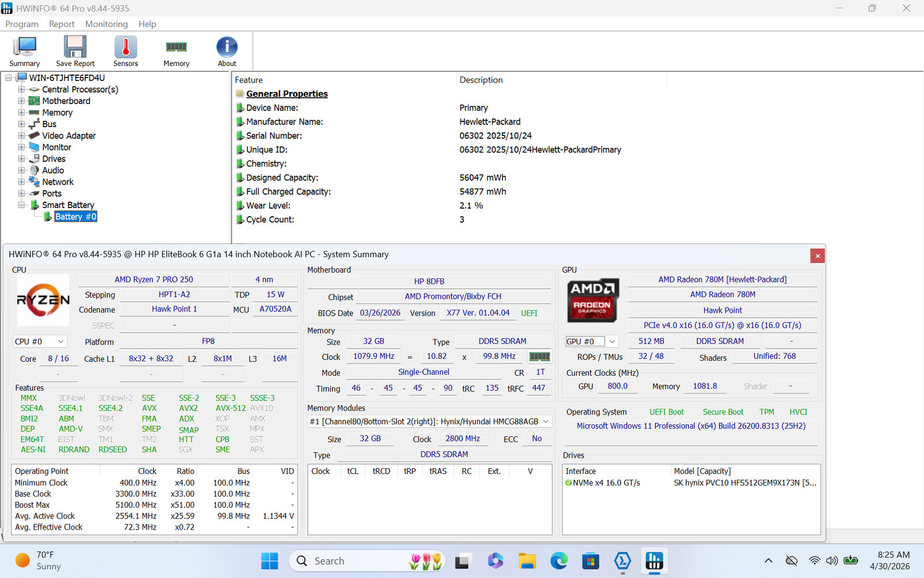
Task: Open the Sensors thermometer icon
Action: point(125,51)
